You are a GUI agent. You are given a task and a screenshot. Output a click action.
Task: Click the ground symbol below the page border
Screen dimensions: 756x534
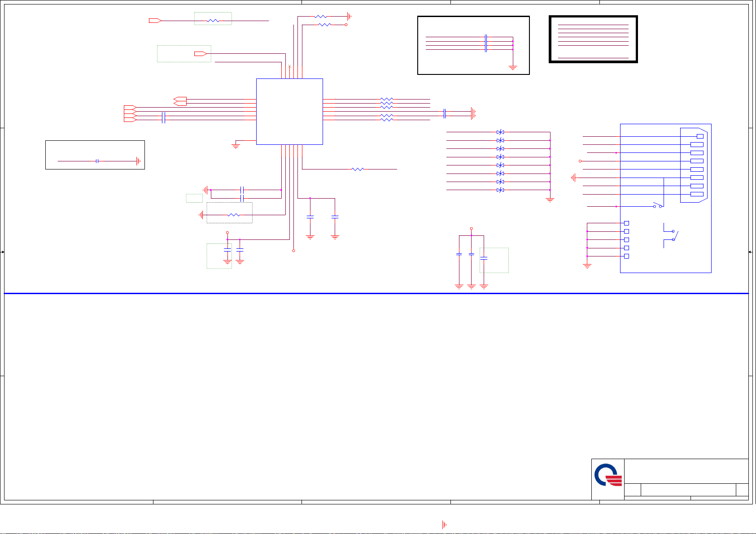click(444, 525)
